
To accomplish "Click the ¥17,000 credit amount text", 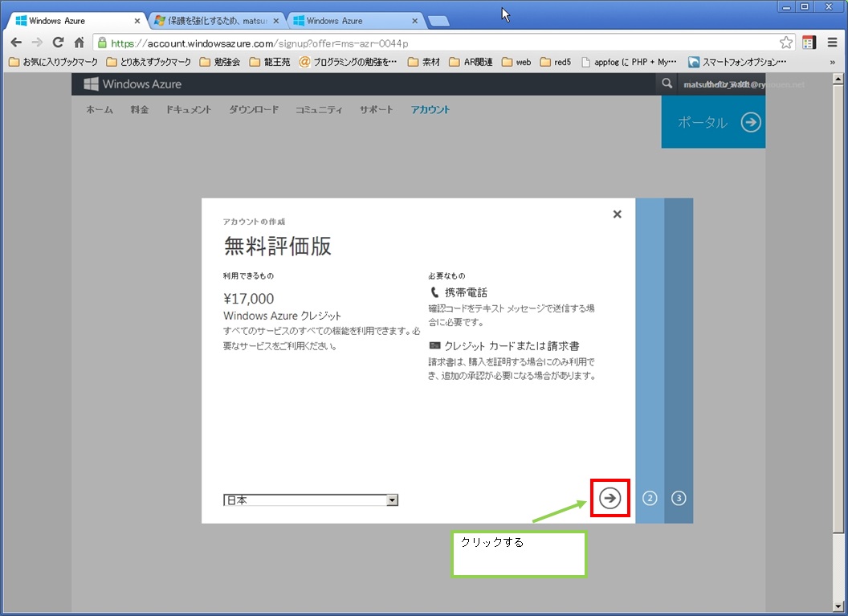I will [x=249, y=299].
